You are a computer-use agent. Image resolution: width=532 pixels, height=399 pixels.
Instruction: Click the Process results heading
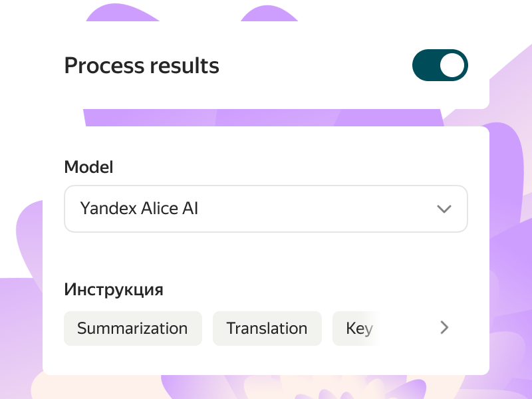point(142,65)
